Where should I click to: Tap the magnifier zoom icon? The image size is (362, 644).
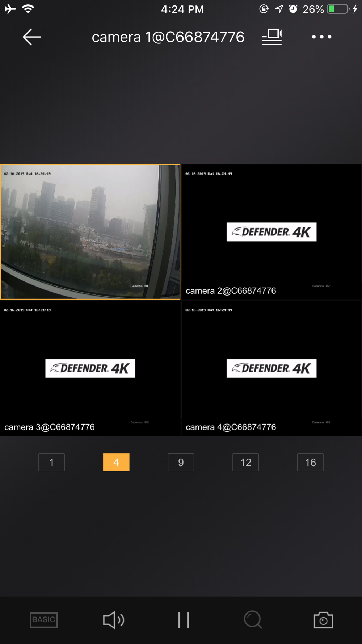coord(253,620)
